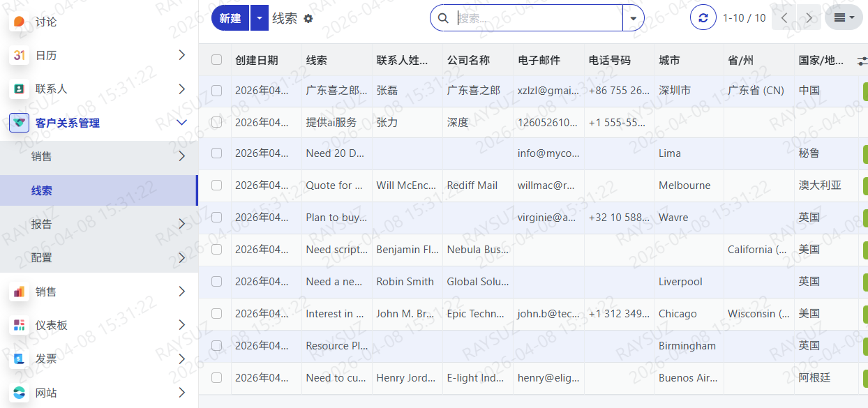Click the search magnifier icon
The width and height of the screenshot is (868, 408).
click(x=443, y=18)
